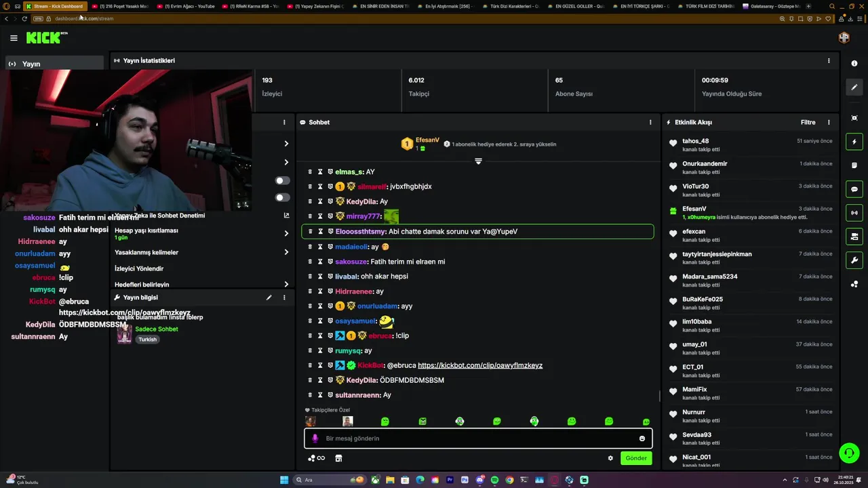This screenshot has height=488, width=868.
Task: Click the purple microphone icon in message box
Action: (315, 439)
